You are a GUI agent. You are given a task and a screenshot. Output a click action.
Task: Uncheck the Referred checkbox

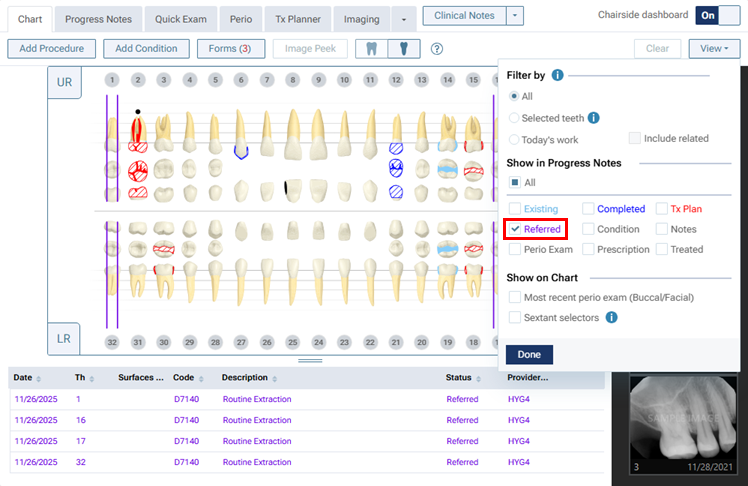[514, 229]
